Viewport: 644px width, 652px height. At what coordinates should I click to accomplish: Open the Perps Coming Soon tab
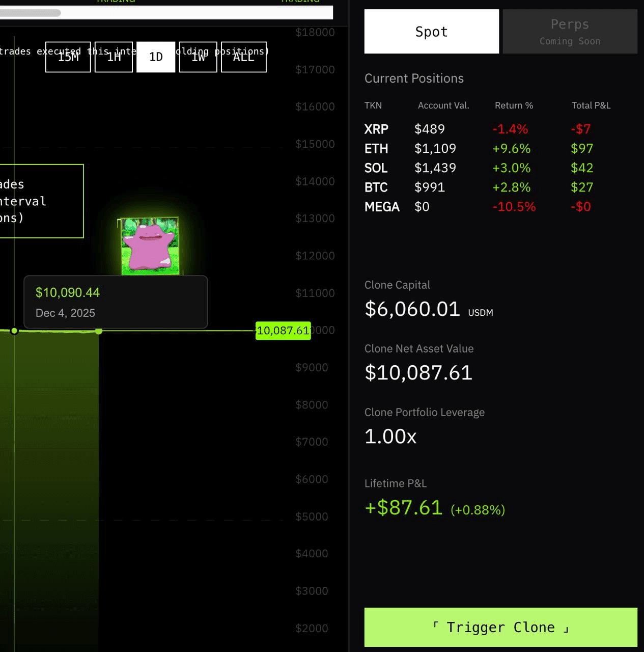click(570, 32)
